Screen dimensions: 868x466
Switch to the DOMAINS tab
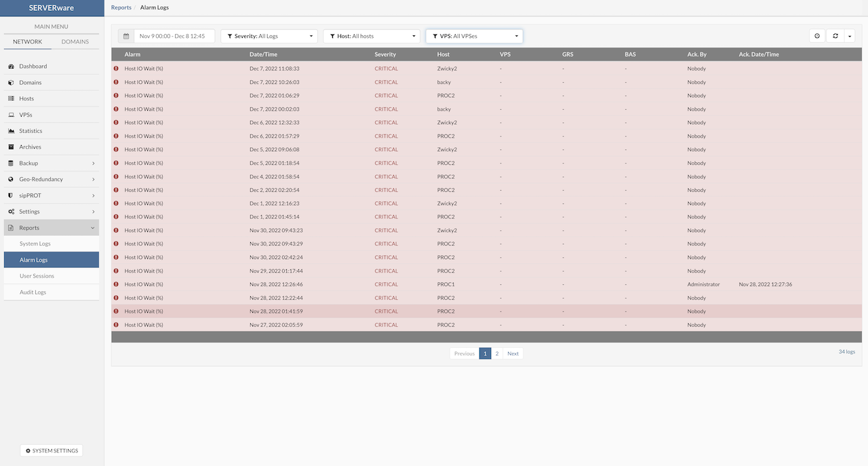click(75, 42)
